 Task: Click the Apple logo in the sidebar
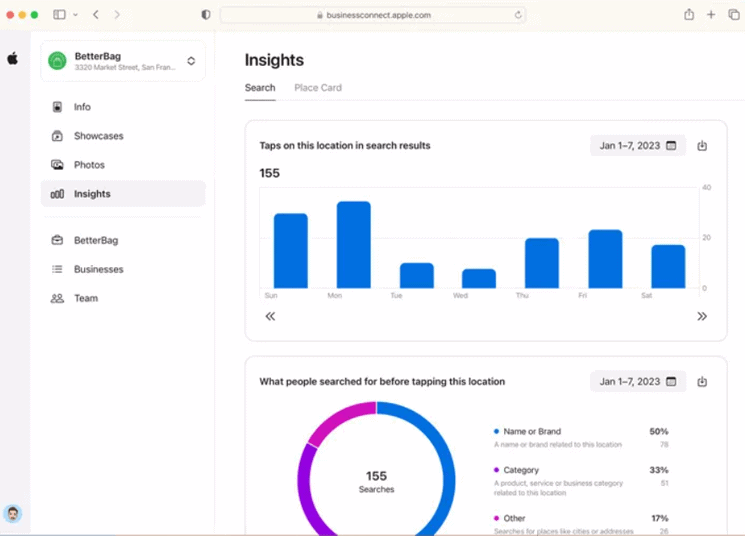pyautogui.click(x=13, y=59)
